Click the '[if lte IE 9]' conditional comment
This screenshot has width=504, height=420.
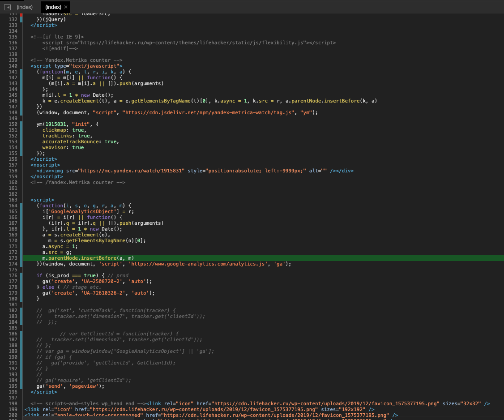click(57, 37)
